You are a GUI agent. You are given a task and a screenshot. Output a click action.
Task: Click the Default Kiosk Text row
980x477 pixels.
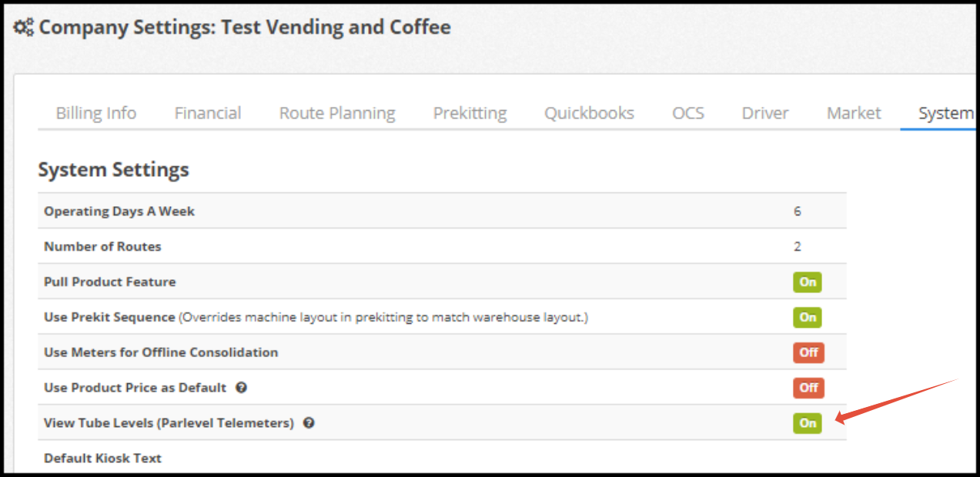coord(442,458)
